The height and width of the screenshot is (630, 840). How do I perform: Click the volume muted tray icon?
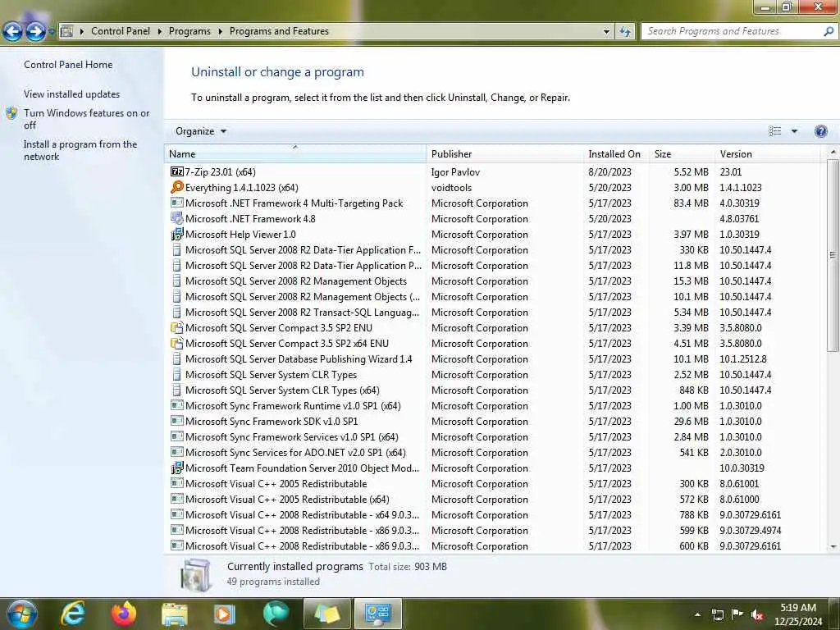point(757,615)
